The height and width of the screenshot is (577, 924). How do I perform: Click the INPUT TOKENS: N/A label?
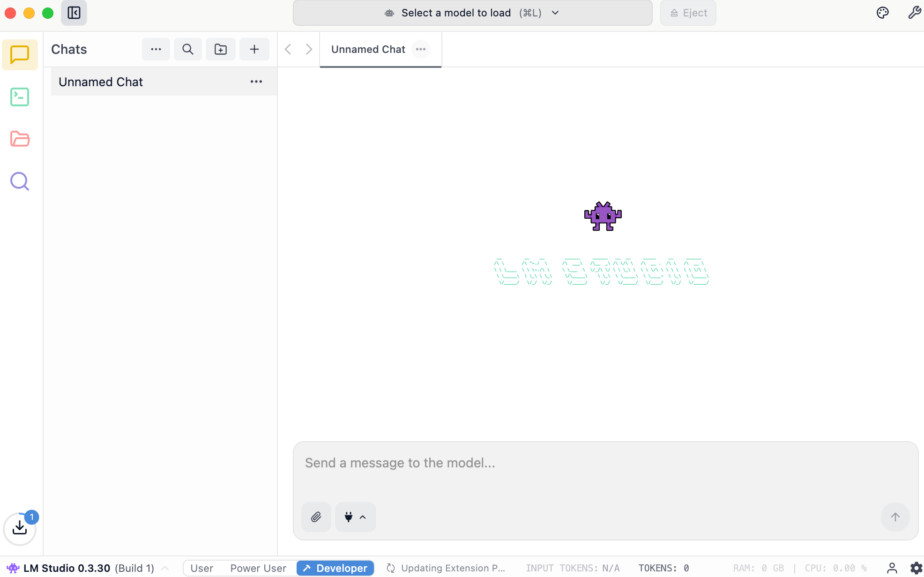point(573,568)
